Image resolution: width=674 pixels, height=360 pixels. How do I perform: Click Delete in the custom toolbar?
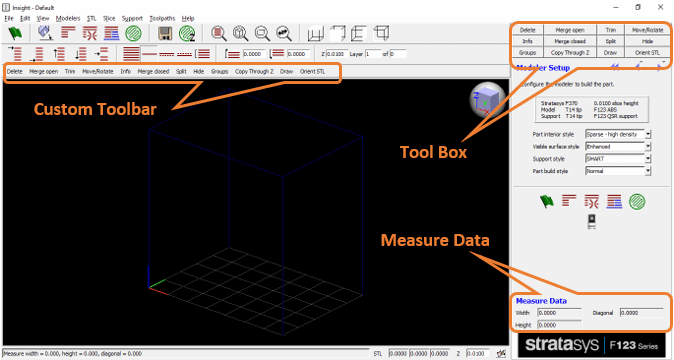[x=15, y=71]
